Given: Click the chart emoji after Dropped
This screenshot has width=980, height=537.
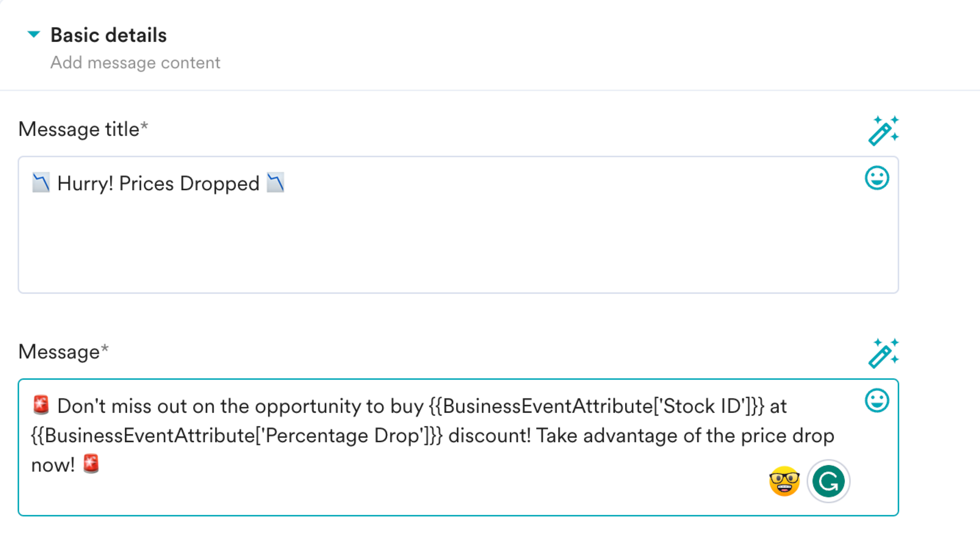Looking at the screenshot, I should pyautogui.click(x=275, y=183).
